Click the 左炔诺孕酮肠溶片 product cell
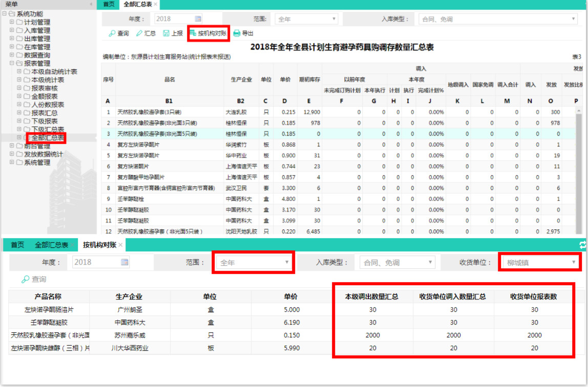Image resolution: width=588 pixels, height=387 pixels. (49, 310)
